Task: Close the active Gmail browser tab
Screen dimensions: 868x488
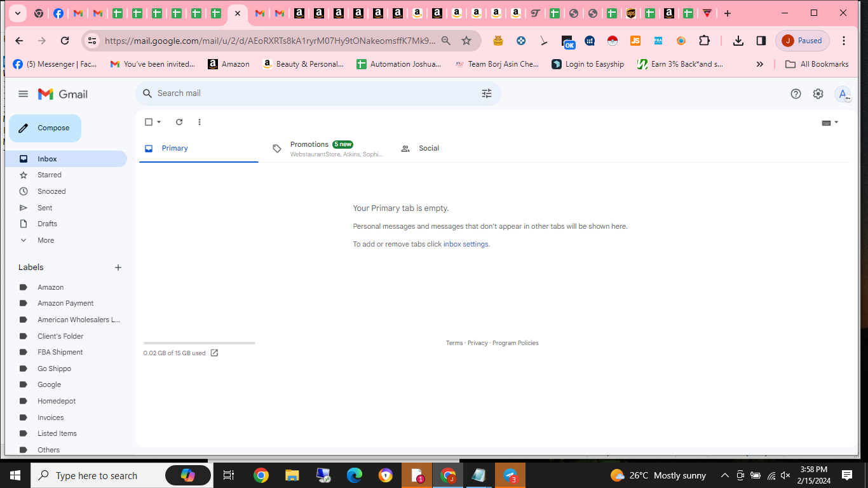Action: click(238, 13)
